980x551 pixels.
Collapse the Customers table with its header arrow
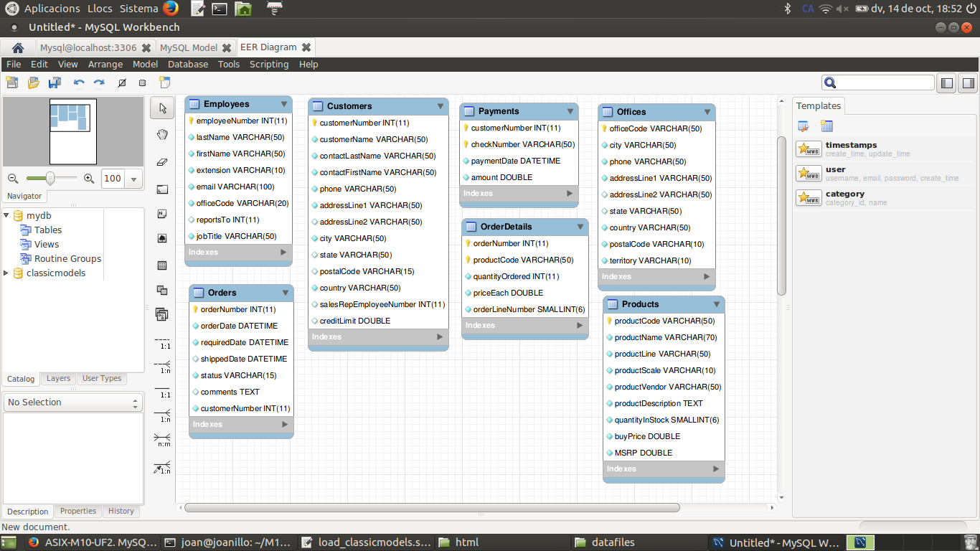[x=440, y=106]
